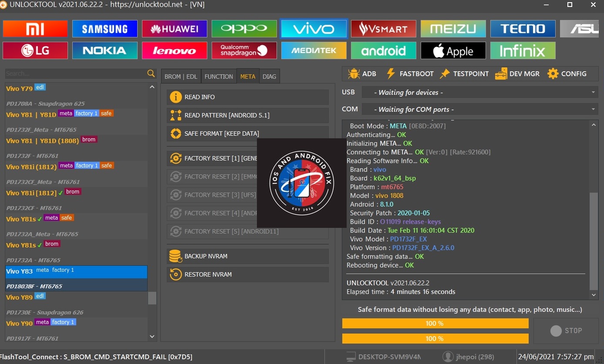Open the USB devices dropdown

(480, 92)
